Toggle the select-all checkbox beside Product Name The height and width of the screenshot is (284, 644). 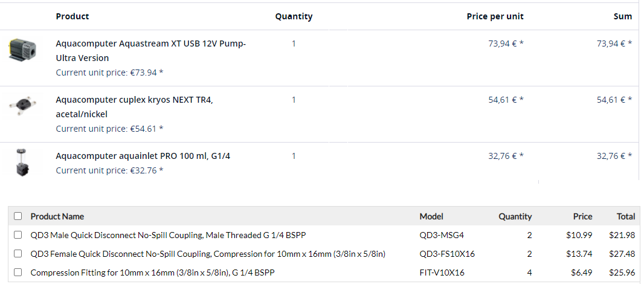(x=18, y=216)
